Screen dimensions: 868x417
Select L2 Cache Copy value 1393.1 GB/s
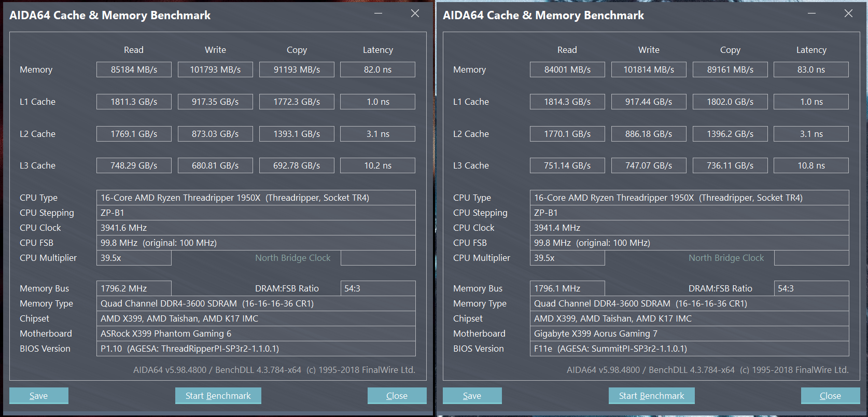297,134
